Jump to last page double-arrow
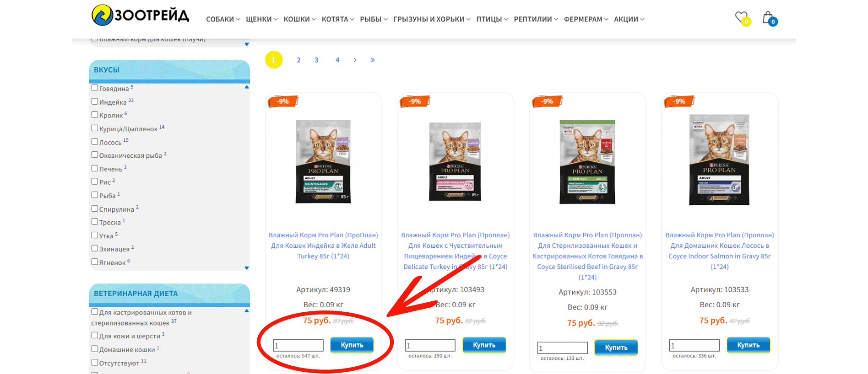The width and height of the screenshot is (868, 374). (x=373, y=60)
